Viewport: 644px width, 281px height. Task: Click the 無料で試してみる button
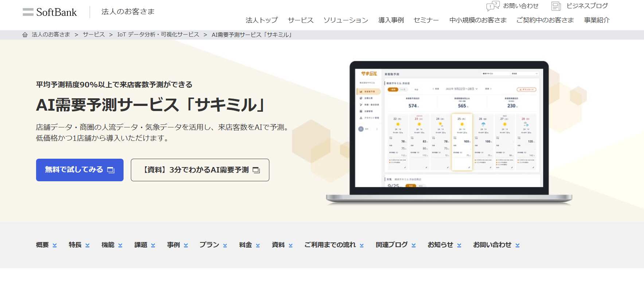click(80, 170)
